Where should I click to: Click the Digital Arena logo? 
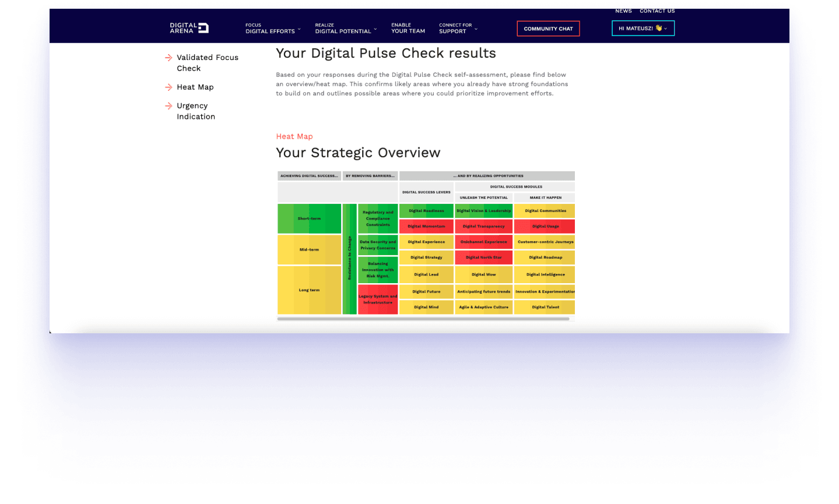(189, 28)
